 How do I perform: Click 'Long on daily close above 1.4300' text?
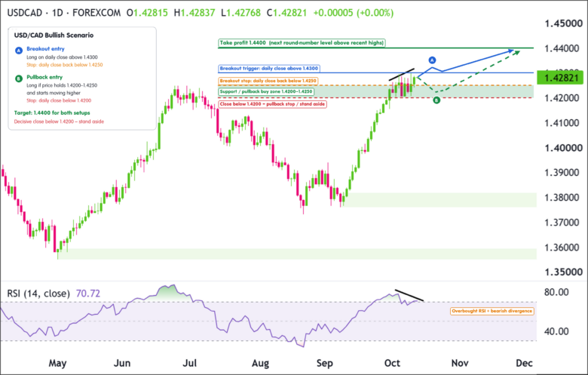[x=62, y=57]
